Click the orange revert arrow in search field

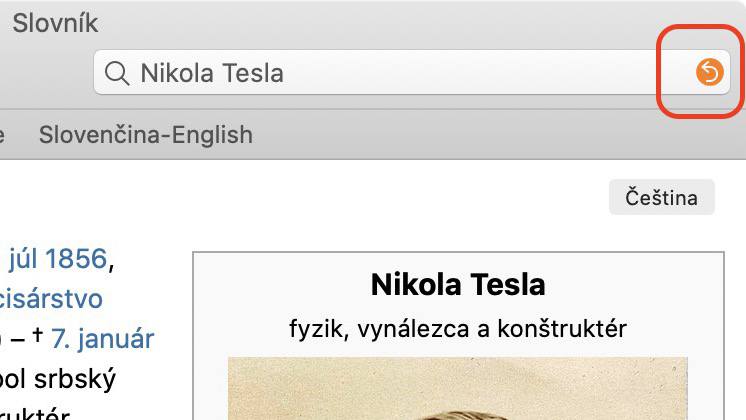709,72
